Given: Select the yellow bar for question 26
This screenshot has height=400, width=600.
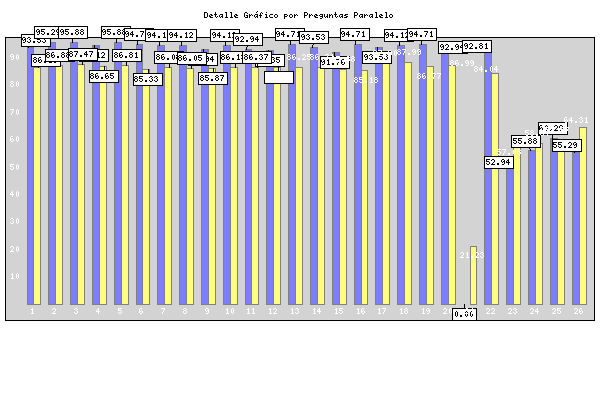Looking at the screenshot, I should pos(583,216).
